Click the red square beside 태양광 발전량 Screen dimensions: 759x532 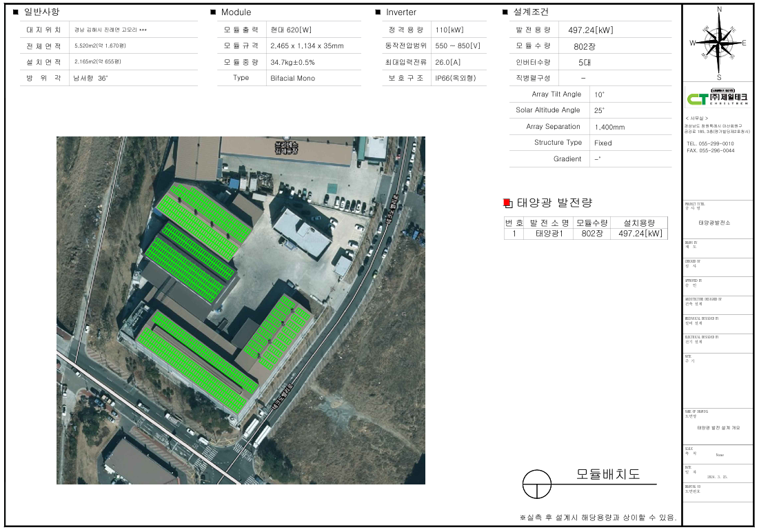[508, 203]
